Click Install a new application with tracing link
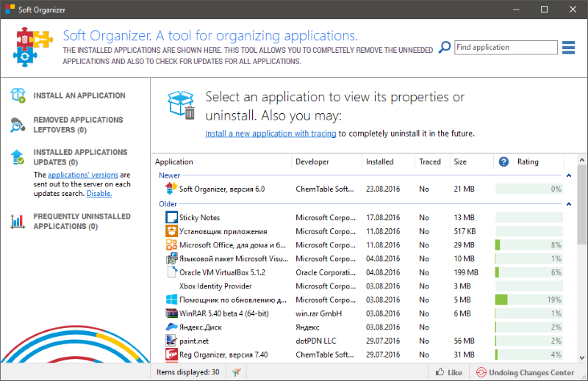Screen dimensions: 588x381 [270, 134]
